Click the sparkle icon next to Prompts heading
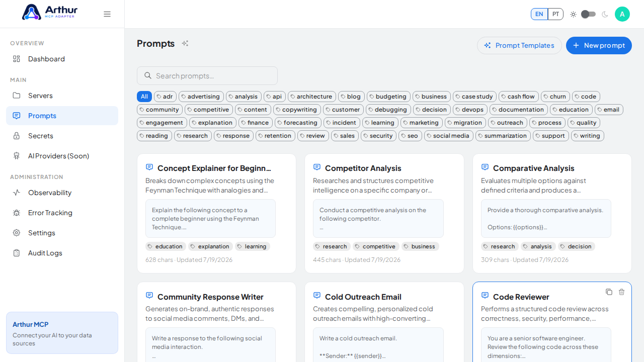 coord(185,44)
